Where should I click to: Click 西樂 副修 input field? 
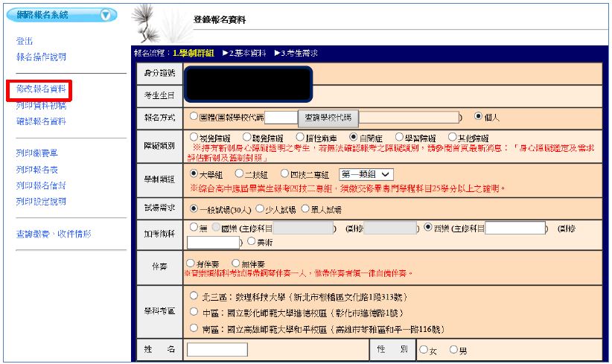[213, 243]
